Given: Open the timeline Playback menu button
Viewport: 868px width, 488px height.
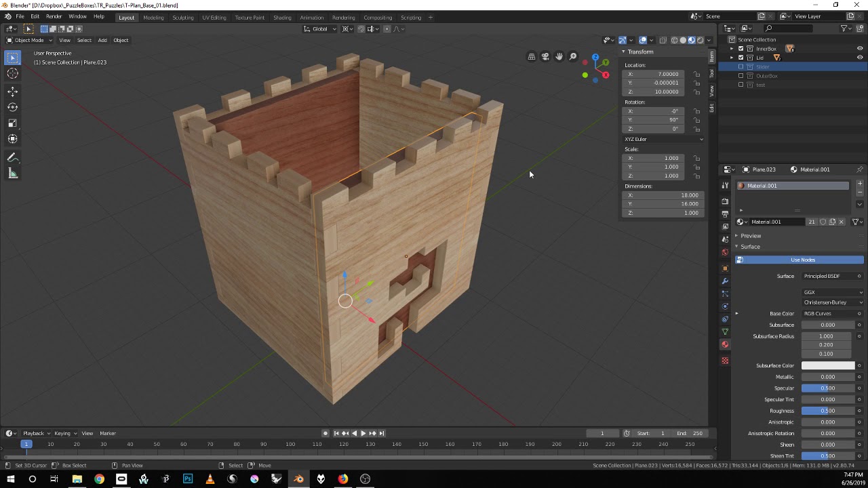Looking at the screenshot, I should [x=37, y=433].
